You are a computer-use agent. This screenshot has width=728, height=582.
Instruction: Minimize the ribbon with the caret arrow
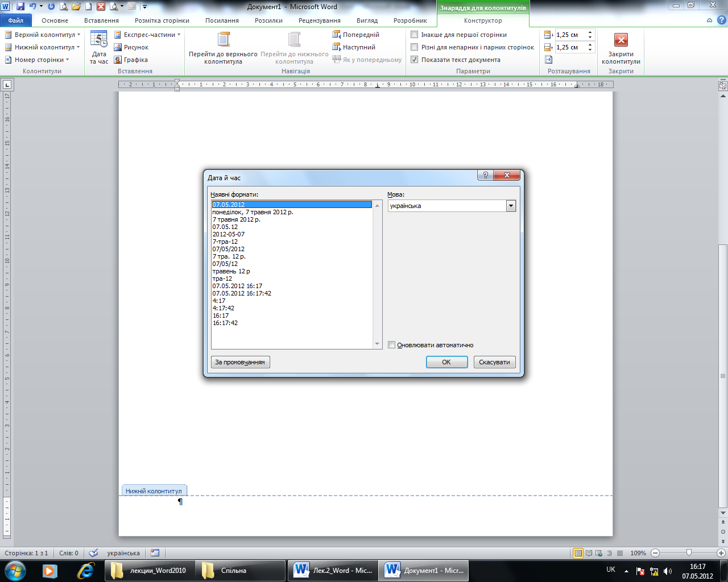[x=709, y=20]
